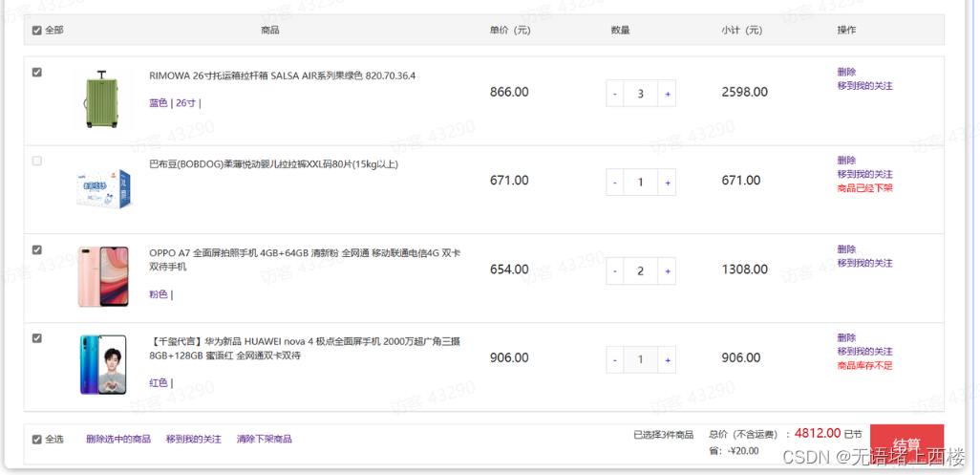The image size is (980, 475).
Task: Click the 蓝色 | 26寸 attribute text
Action: pyautogui.click(x=175, y=103)
